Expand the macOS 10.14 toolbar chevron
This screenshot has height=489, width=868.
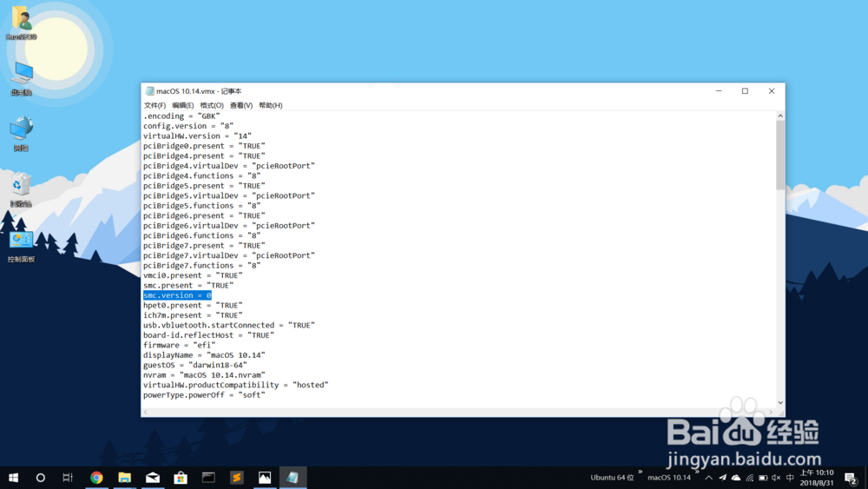697,472
